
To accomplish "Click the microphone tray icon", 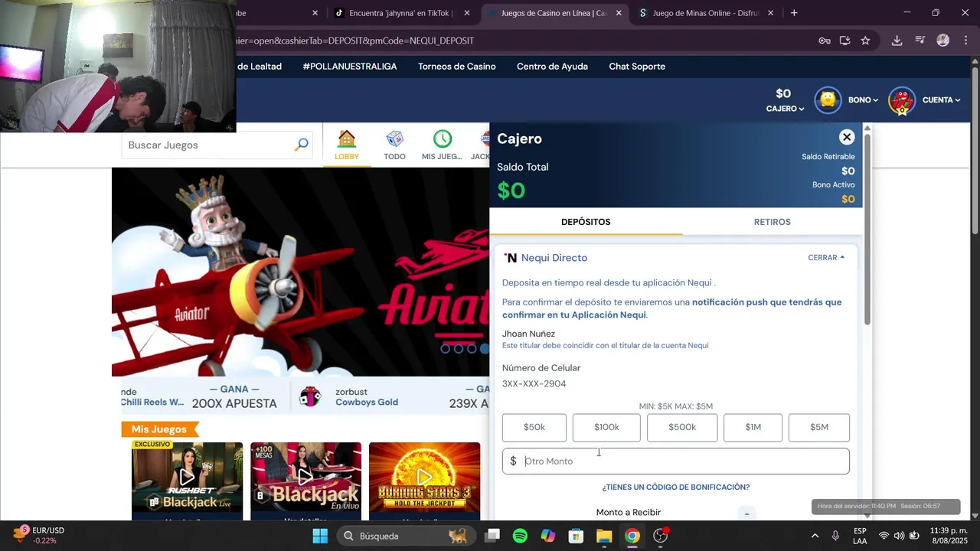I will pyautogui.click(x=835, y=536).
